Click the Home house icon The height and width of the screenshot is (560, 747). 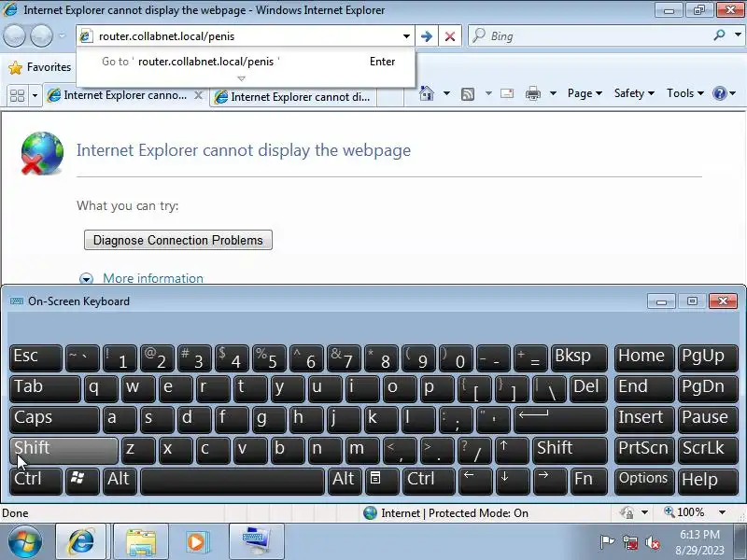427,93
